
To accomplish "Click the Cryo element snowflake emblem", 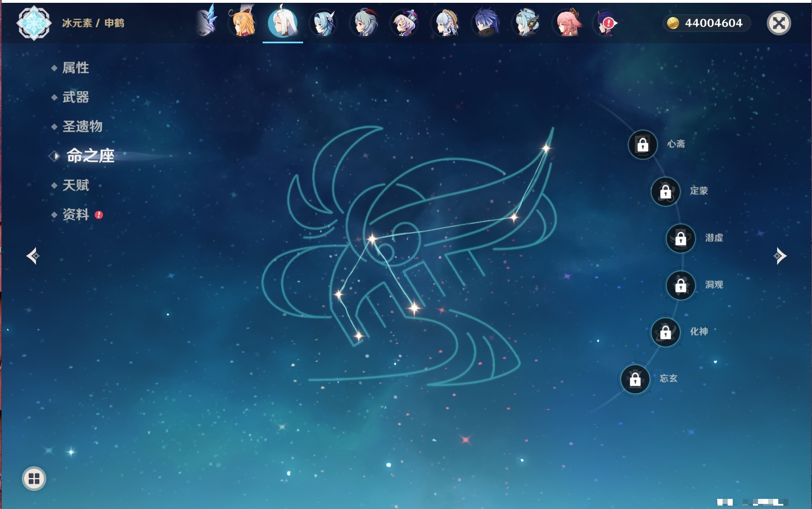I will 34,23.
